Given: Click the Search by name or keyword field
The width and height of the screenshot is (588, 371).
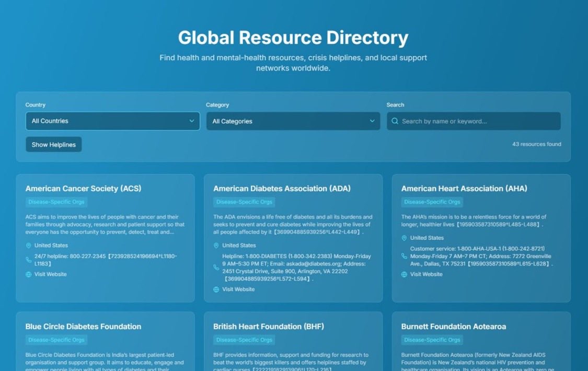Looking at the screenshot, I should (474, 121).
